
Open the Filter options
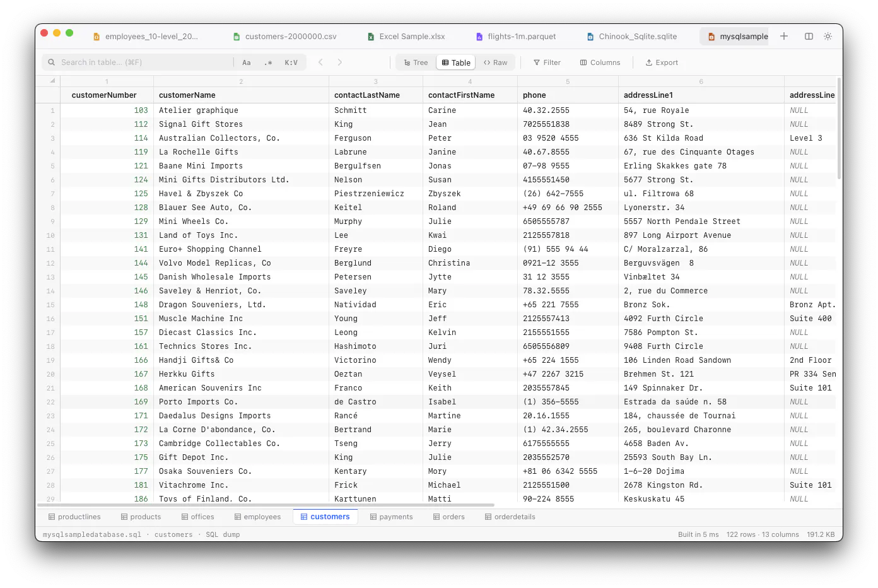pos(547,62)
